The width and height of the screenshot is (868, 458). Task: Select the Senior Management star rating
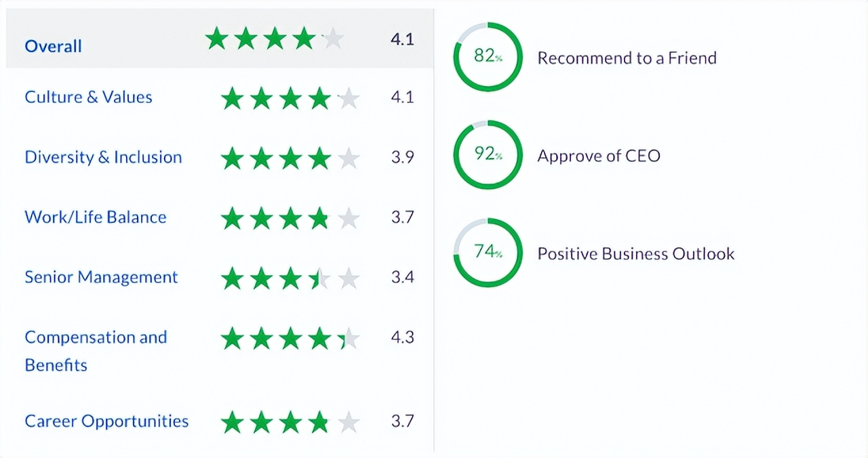coord(290,278)
